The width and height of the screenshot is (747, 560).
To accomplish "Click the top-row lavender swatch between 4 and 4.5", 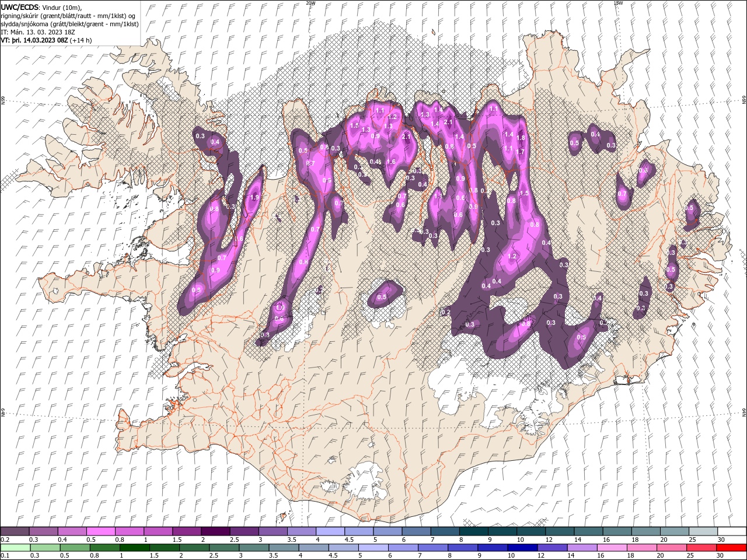I will (x=330, y=531).
